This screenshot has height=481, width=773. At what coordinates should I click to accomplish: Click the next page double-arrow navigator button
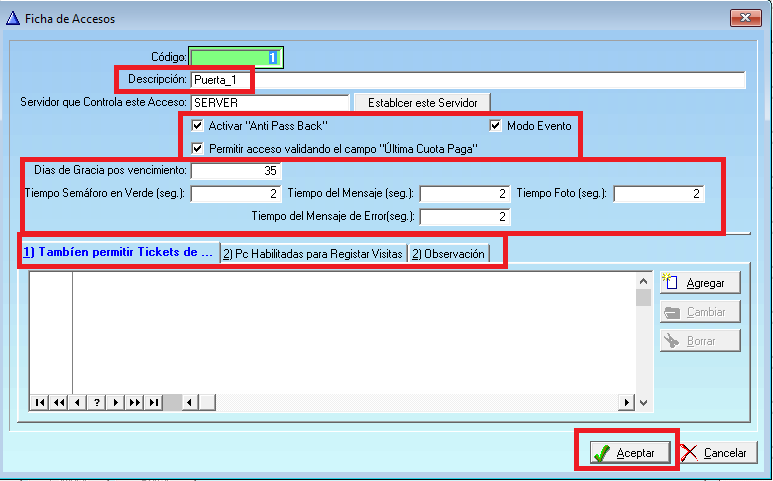(135, 402)
